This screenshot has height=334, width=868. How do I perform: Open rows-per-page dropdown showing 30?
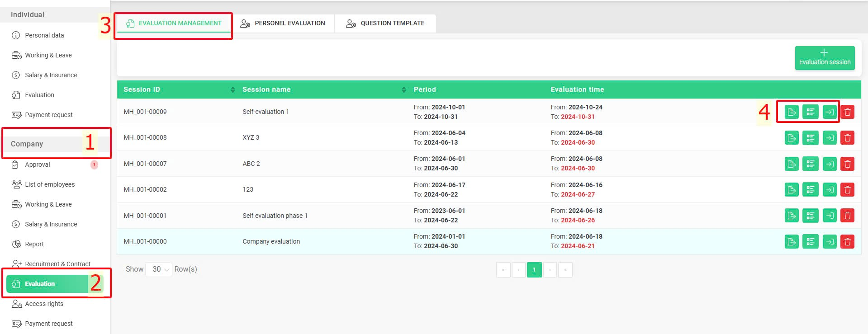158,269
